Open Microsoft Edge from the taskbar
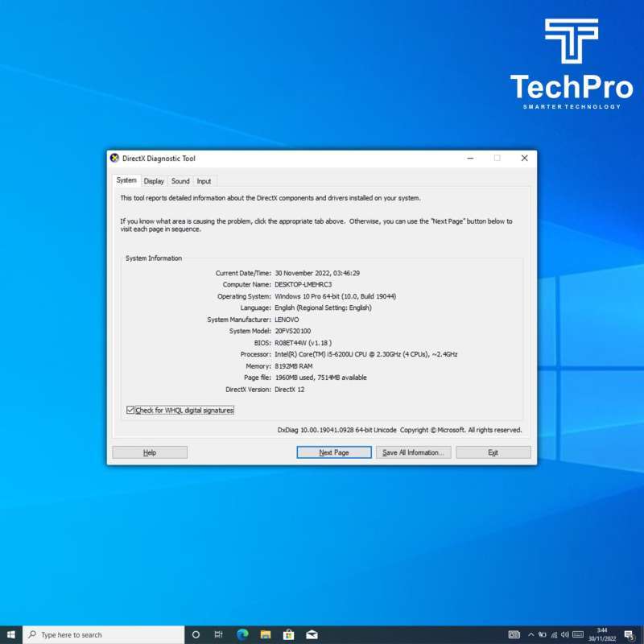 point(242,634)
